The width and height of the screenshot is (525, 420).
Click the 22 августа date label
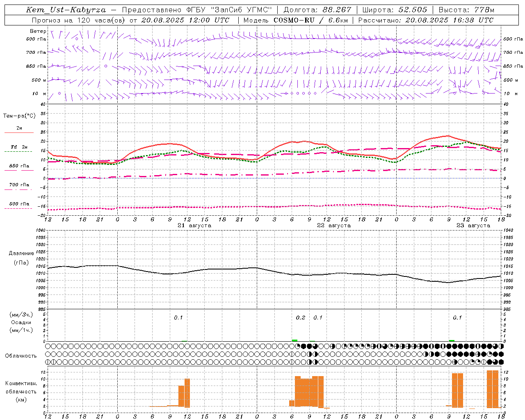(x=334, y=226)
